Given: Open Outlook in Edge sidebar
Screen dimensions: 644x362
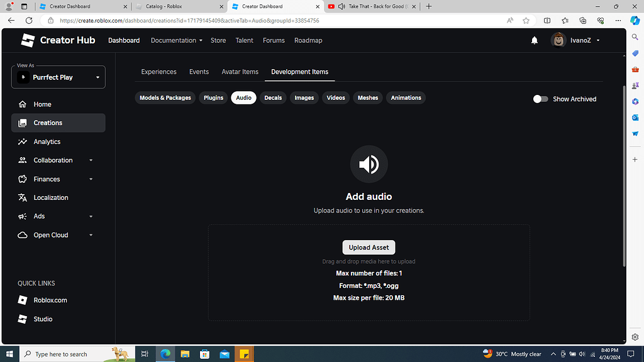Looking at the screenshot, I should click(x=635, y=118).
